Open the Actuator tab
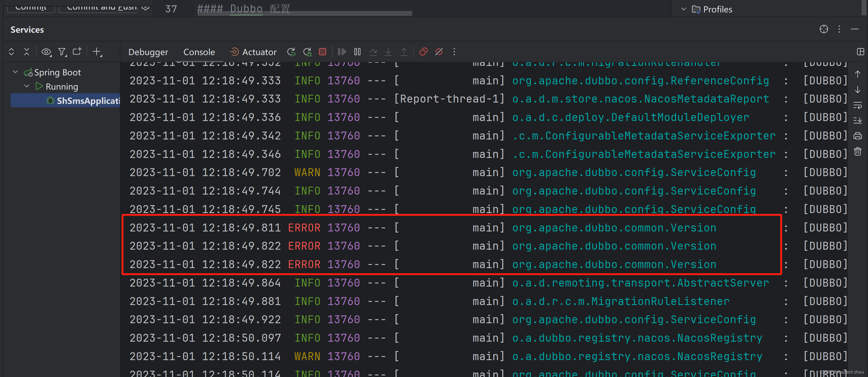Screen dimensions: 868x377 [x=253, y=52]
